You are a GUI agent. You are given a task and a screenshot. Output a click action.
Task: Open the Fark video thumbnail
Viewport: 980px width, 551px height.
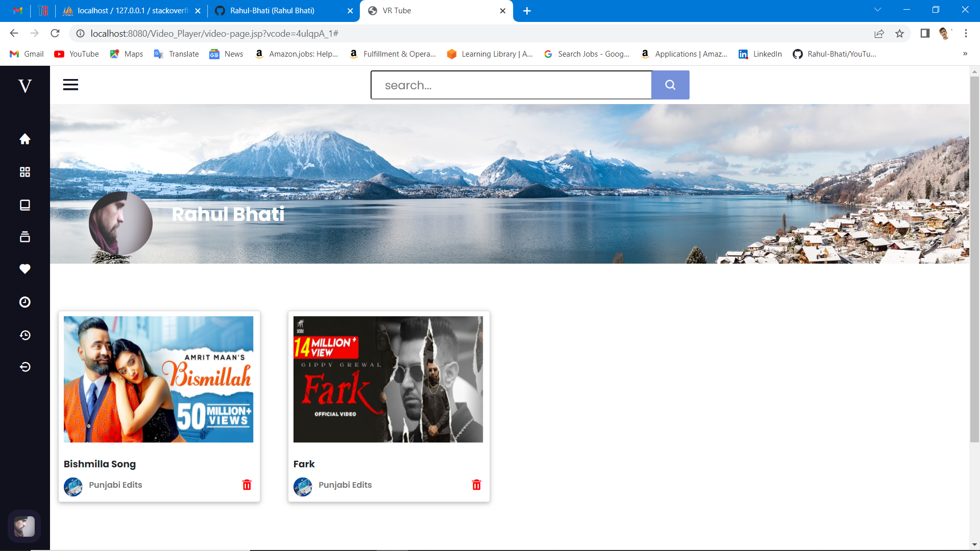pos(388,379)
